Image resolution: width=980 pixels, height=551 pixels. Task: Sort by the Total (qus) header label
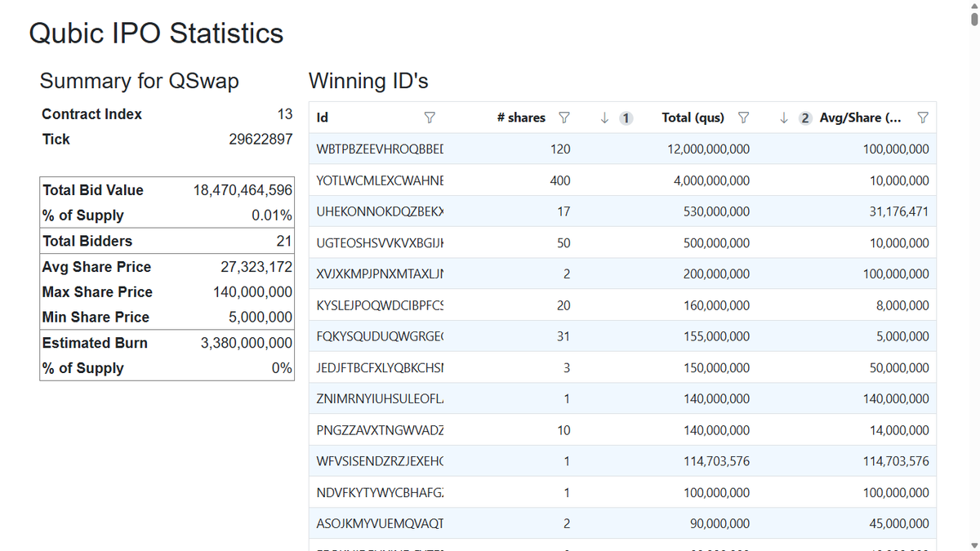point(693,118)
